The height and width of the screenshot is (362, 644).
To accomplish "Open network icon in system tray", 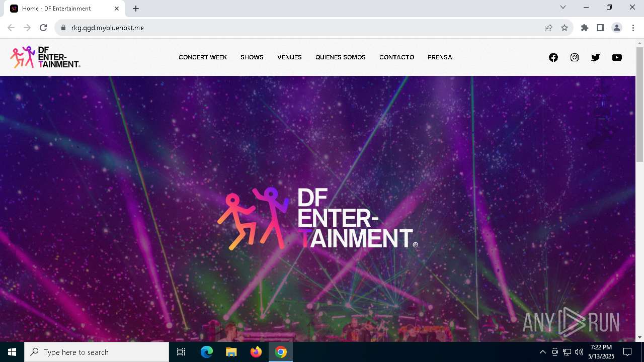I will point(567,352).
